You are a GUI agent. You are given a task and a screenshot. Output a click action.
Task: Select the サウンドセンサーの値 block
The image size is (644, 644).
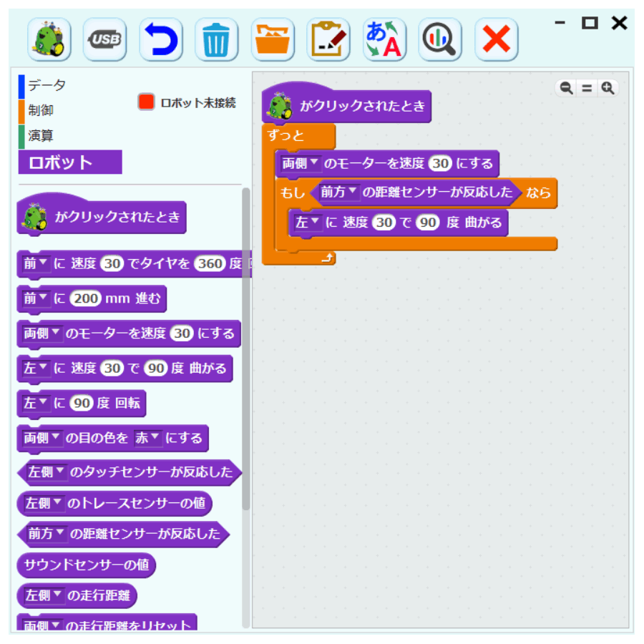tap(87, 565)
